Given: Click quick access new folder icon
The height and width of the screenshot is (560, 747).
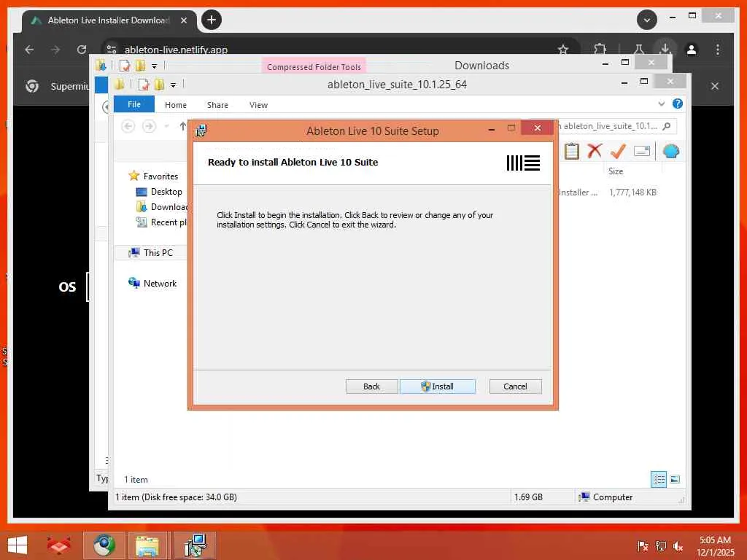Looking at the screenshot, I should coord(159,85).
